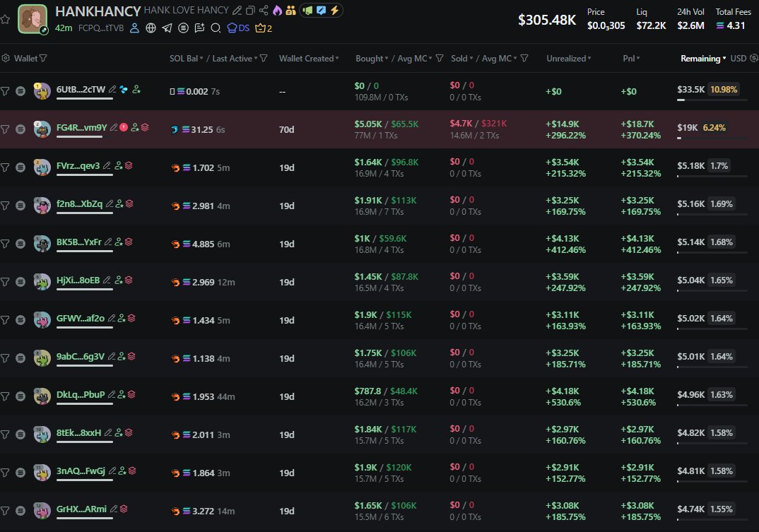Click the HANKHANCY token avatar image
Screen dimensions: 759x532
click(x=32, y=19)
